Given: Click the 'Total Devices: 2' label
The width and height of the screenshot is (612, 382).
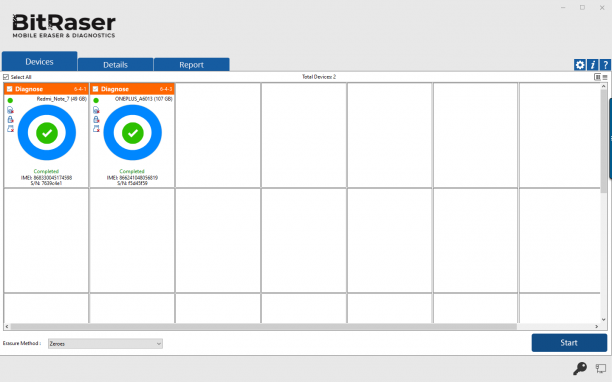Looking at the screenshot, I should click(319, 77).
